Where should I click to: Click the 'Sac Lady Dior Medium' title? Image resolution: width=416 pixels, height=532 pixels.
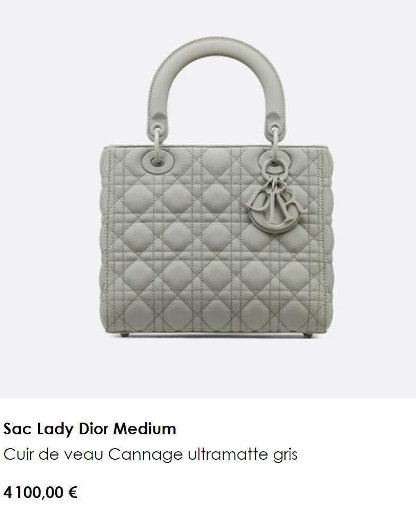pyautogui.click(x=90, y=429)
